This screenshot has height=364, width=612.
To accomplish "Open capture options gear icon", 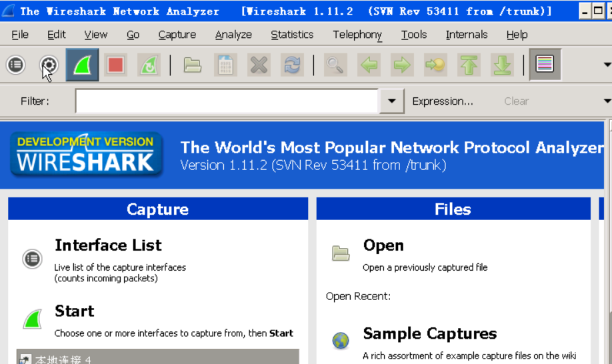I will [49, 65].
